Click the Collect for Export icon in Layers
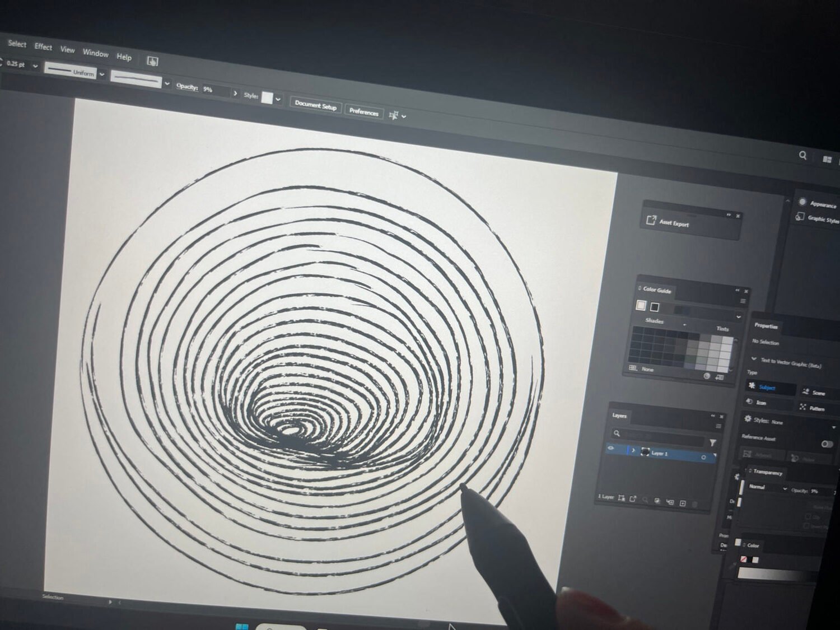Viewport: 840px width, 630px height. pyautogui.click(x=622, y=498)
